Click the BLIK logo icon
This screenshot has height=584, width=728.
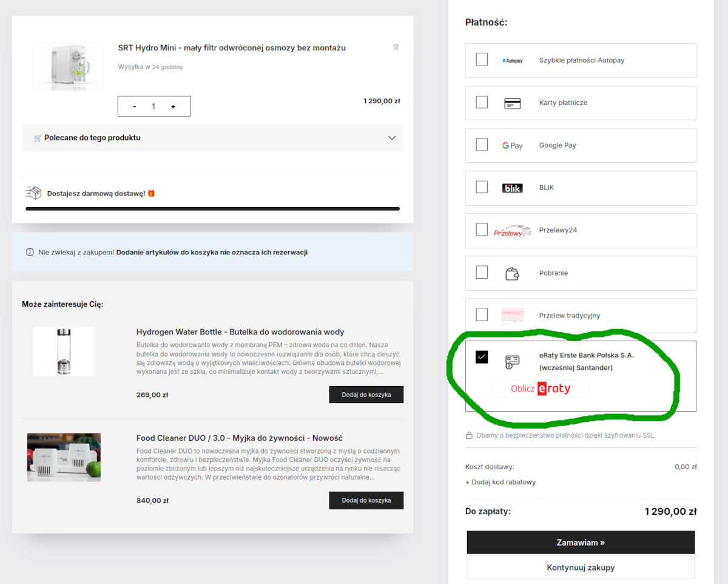pos(513,188)
